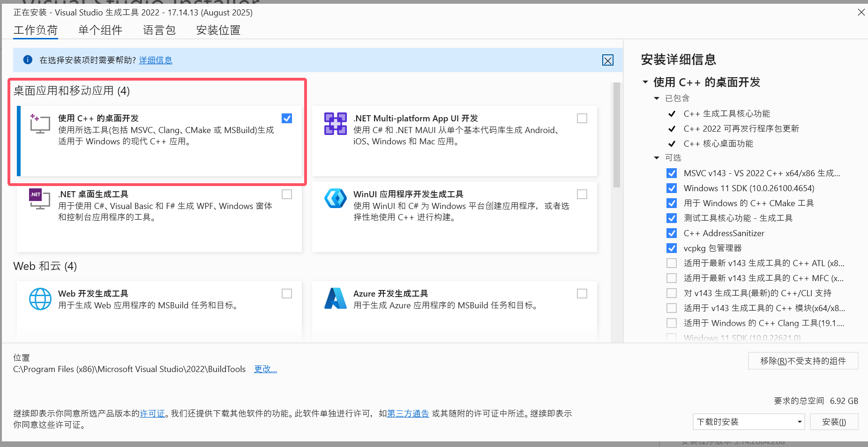This screenshot has height=447, width=868.
Task: Collapse 使用 C++ 的桌面开发 details node
Action: (x=645, y=82)
